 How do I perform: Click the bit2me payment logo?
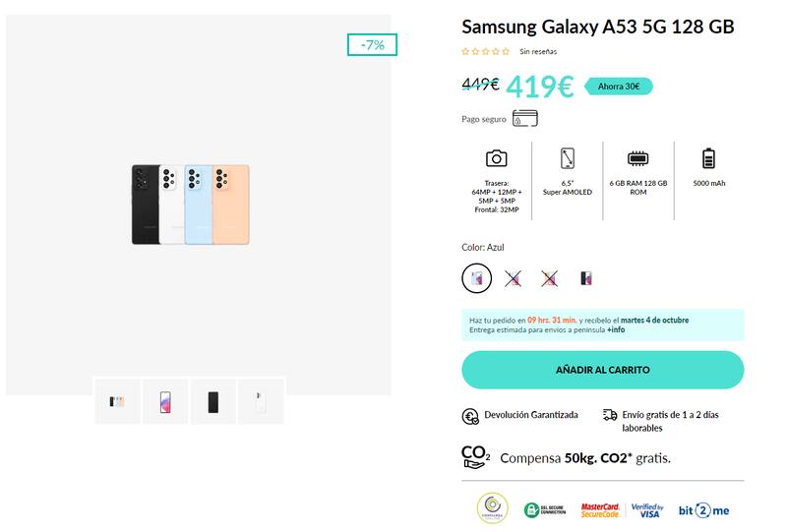pyautogui.click(x=704, y=509)
